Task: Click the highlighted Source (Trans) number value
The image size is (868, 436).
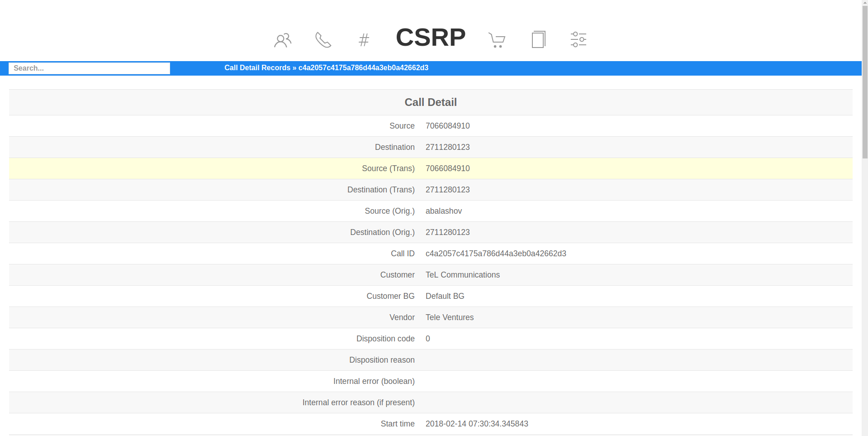Action: (x=447, y=168)
